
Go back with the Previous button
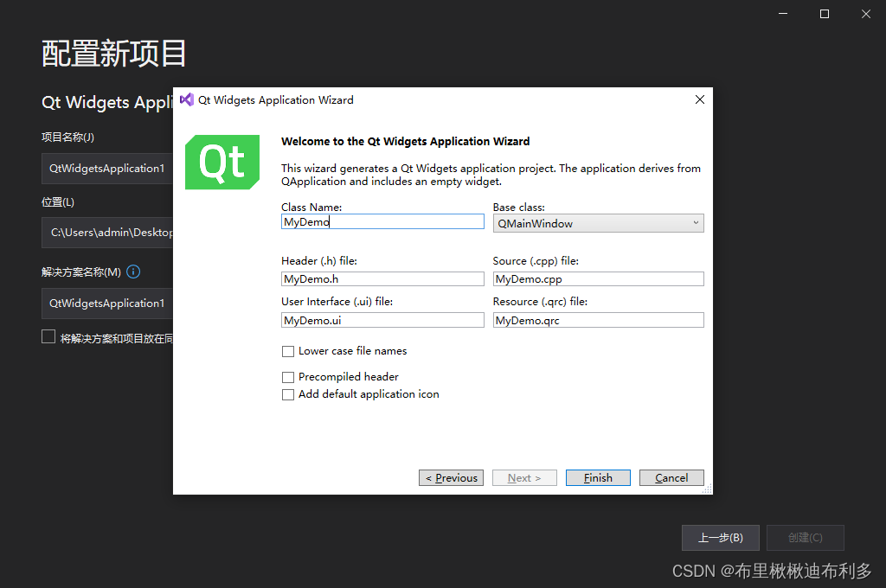click(x=451, y=478)
